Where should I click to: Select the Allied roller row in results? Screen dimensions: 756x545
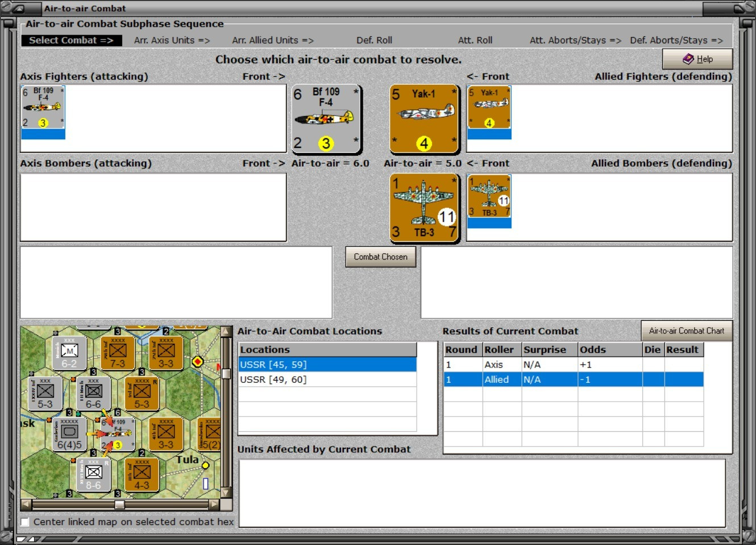point(574,379)
